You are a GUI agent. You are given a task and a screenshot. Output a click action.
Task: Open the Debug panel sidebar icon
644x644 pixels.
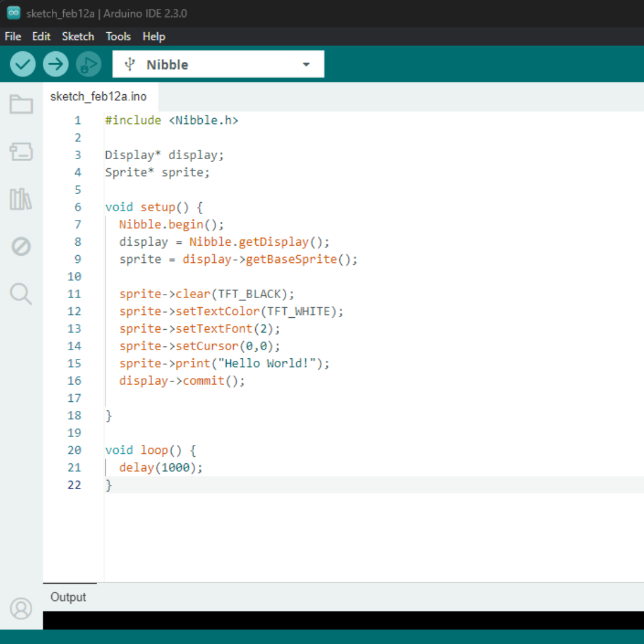coord(21,246)
